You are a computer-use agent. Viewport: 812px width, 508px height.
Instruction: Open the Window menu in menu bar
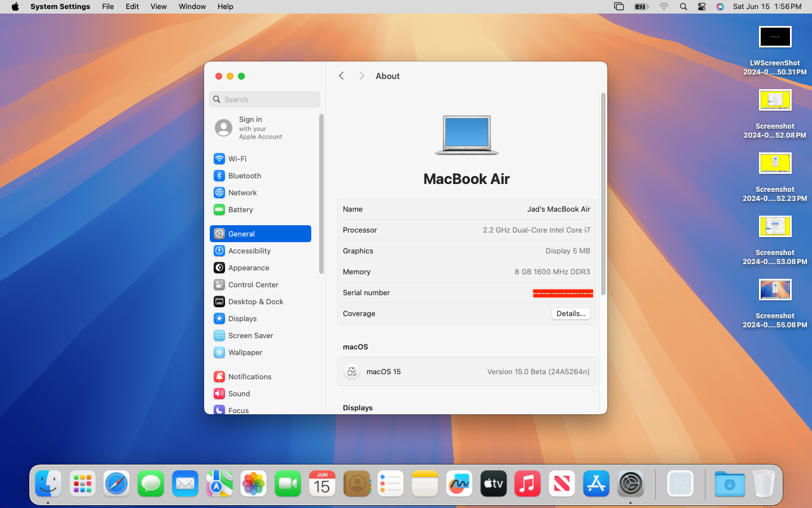click(192, 7)
